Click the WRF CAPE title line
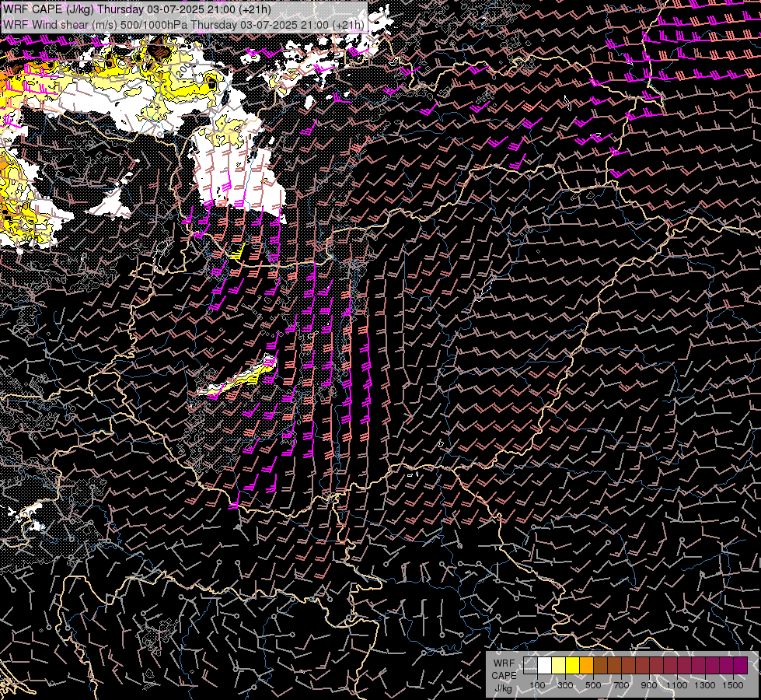 pos(137,9)
